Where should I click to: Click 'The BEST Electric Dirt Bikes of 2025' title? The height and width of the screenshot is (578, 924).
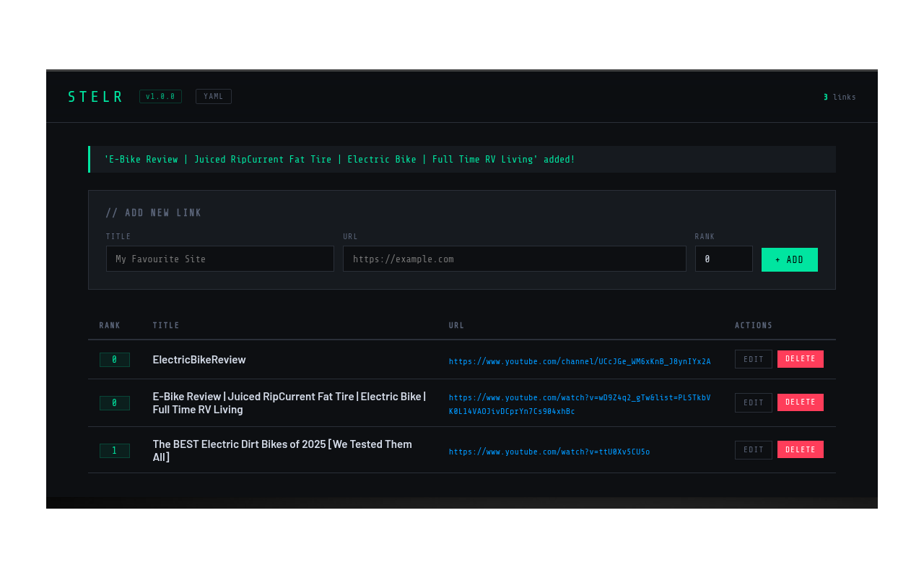[282, 451]
